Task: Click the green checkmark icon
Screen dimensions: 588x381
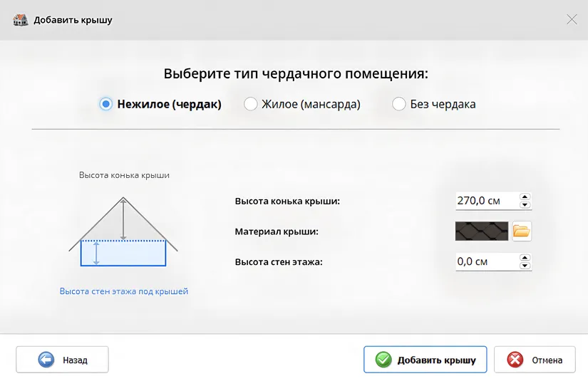Action: tap(383, 360)
